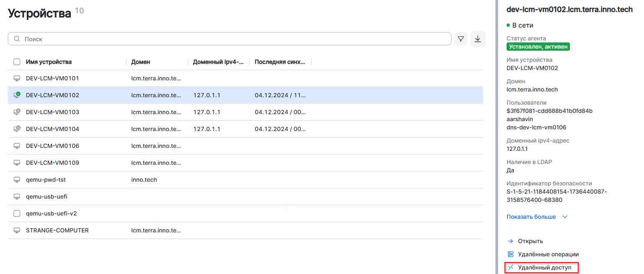Click the device status icon for DEV-LCM-VM0104
644x274 pixels.
[x=17, y=129]
